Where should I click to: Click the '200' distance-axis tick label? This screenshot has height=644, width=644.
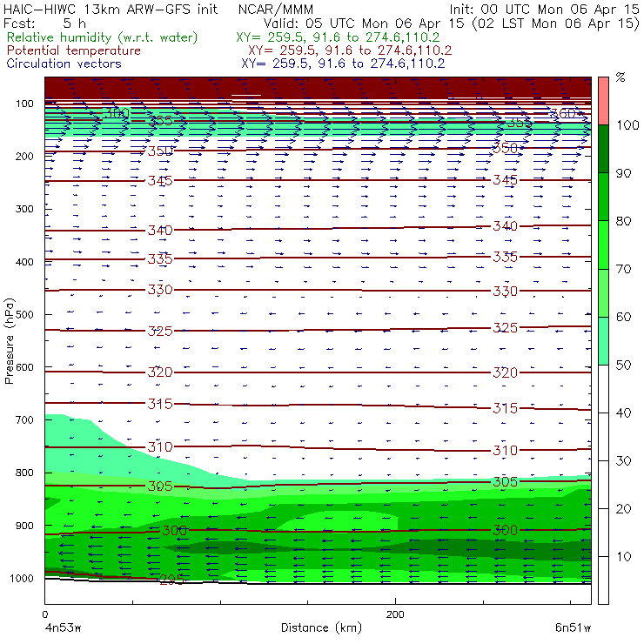[395, 614]
